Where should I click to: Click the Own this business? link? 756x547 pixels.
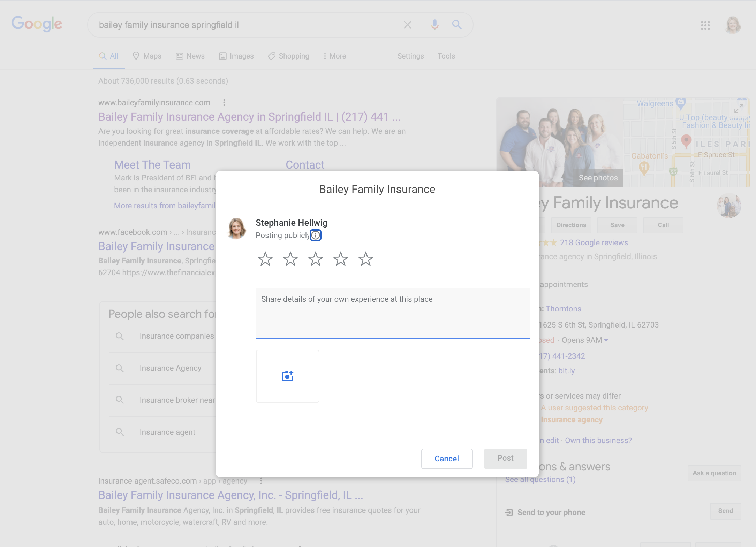click(598, 440)
